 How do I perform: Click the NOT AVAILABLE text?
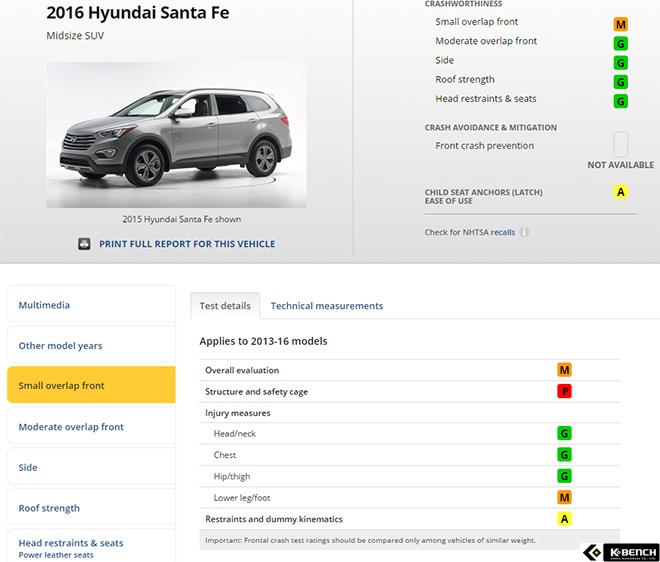tap(620, 165)
